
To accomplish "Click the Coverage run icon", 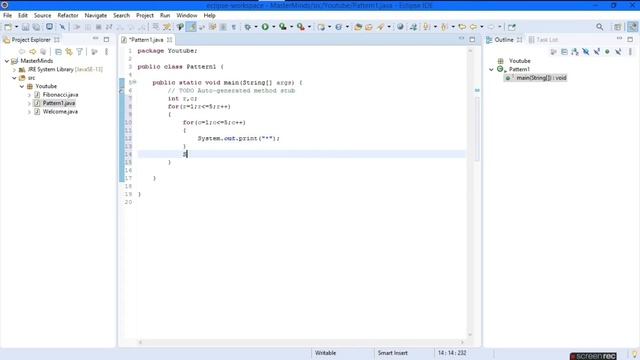I will [x=282, y=27].
